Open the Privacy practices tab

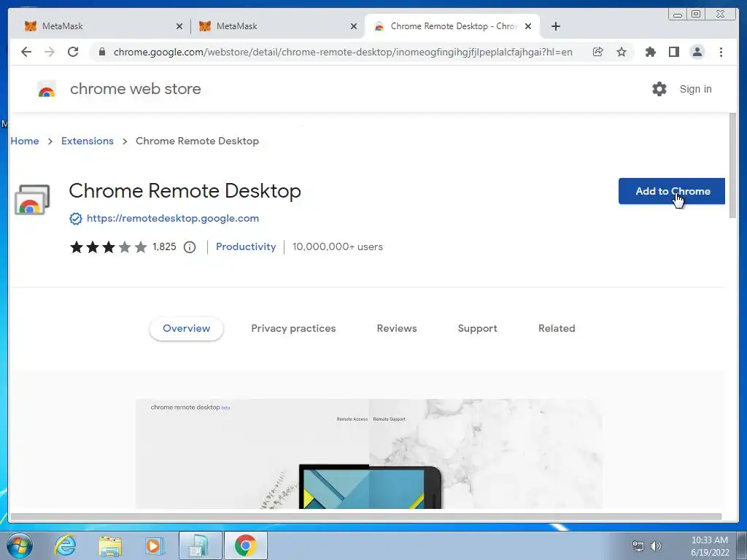tap(293, 329)
